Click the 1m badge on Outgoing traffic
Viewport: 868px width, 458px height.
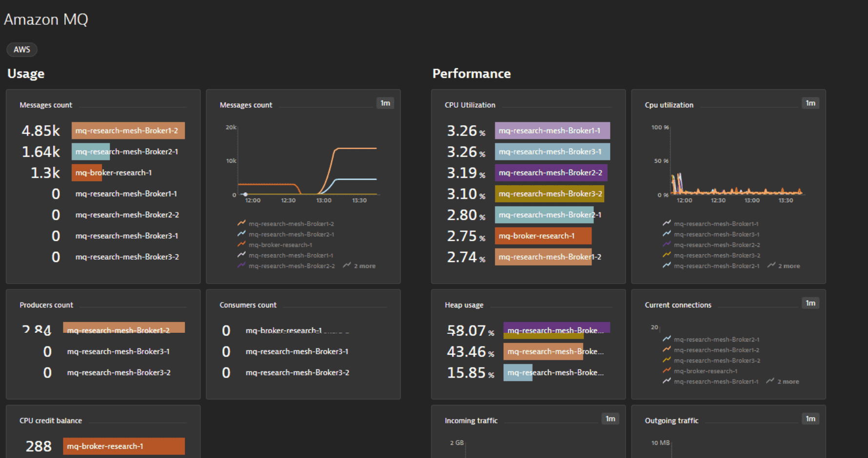point(810,419)
